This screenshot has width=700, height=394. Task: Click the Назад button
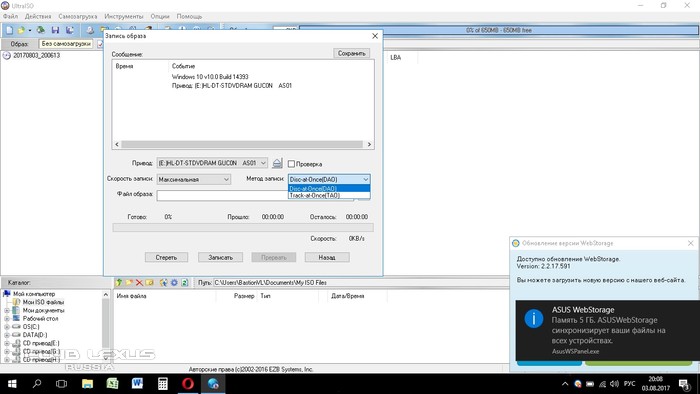tap(327, 257)
